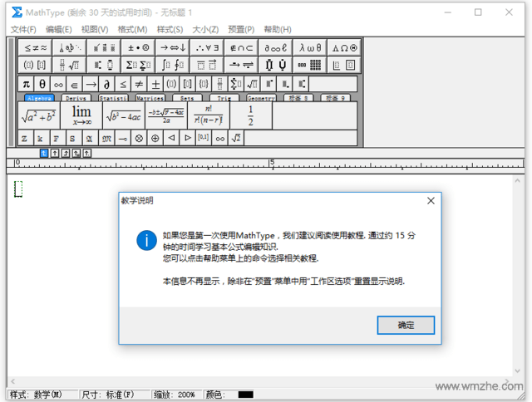This screenshot has height=402, width=532.
Task: Insert the square root template in small bar
Action: click(x=253, y=84)
